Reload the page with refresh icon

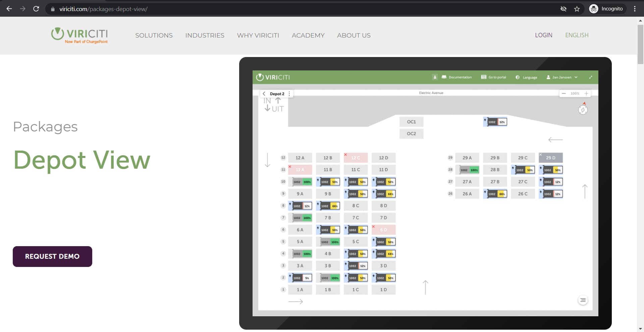click(x=36, y=9)
